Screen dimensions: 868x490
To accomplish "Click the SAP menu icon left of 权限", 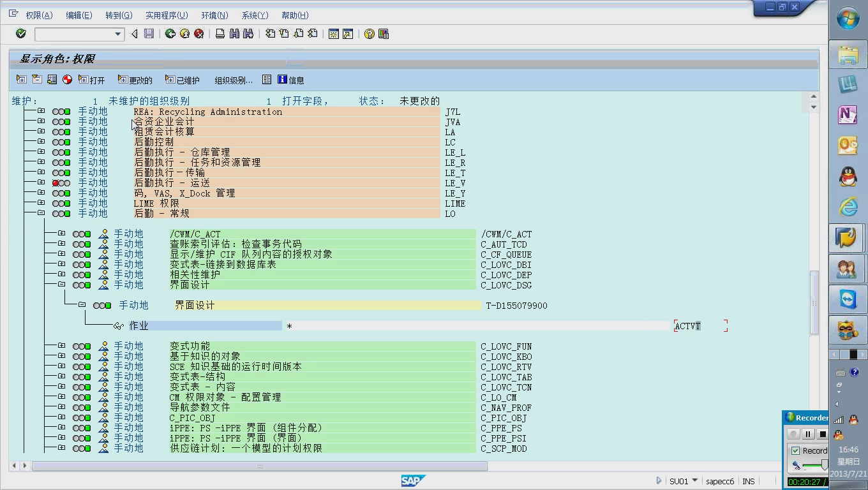I will [x=14, y=14].
